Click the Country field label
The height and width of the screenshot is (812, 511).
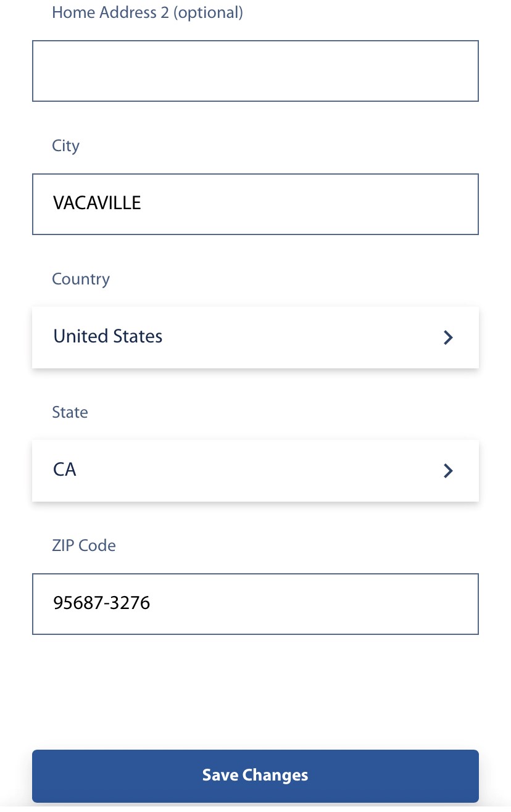(81, 279)
